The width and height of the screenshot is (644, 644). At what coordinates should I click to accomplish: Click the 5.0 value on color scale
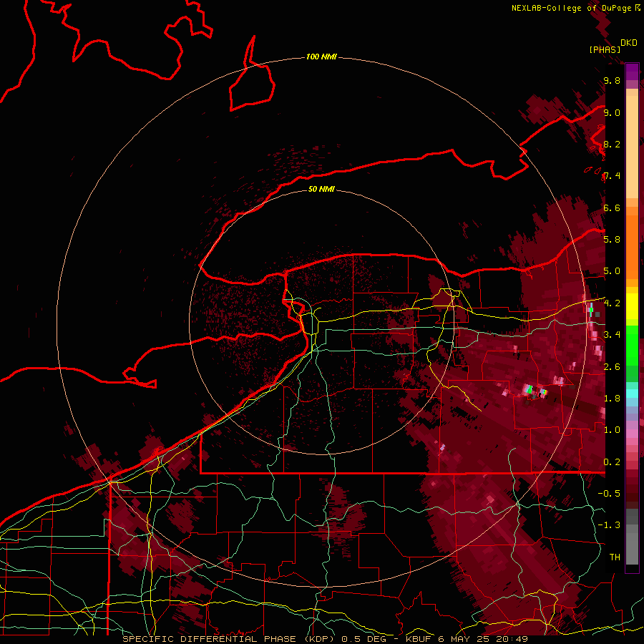tap(612, 271)
